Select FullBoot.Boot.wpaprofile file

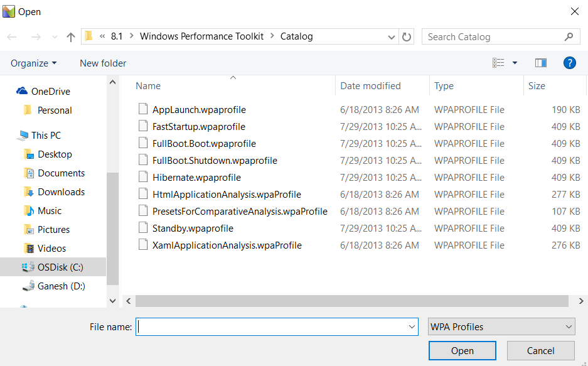pyautogui.click(x=204, y=143)
